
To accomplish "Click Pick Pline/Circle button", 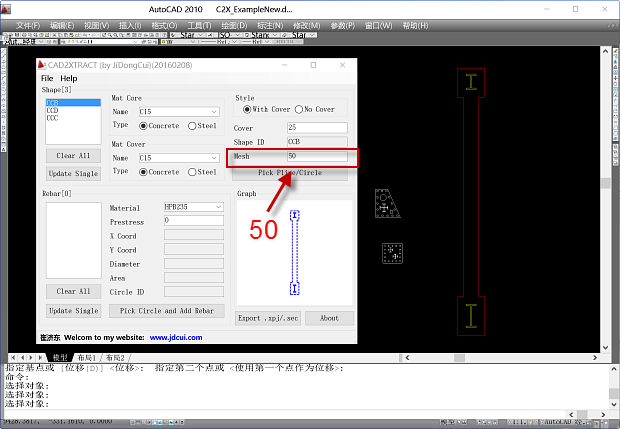I will 290,173.
